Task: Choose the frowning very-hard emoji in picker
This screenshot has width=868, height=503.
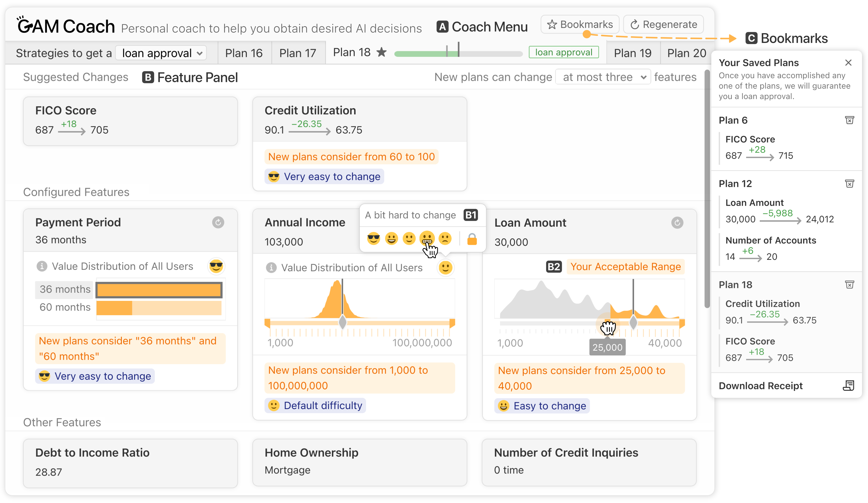Action: point(445,239)
